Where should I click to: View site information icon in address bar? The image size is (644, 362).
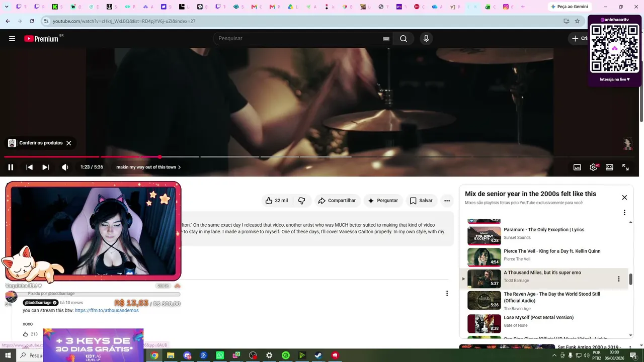[46, 21]
